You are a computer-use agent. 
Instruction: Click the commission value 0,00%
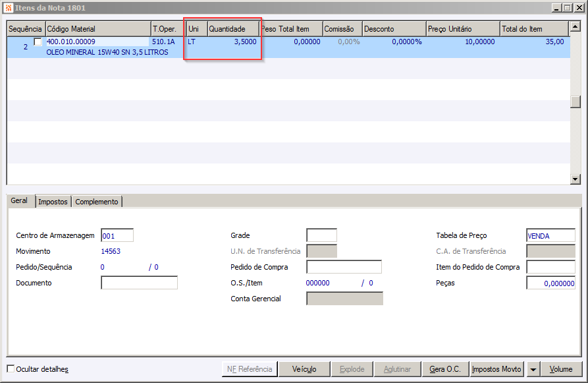pos(349,42)
